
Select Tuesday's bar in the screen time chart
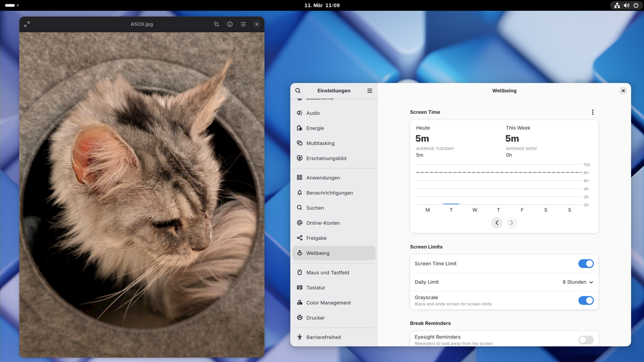pos(451,203)
